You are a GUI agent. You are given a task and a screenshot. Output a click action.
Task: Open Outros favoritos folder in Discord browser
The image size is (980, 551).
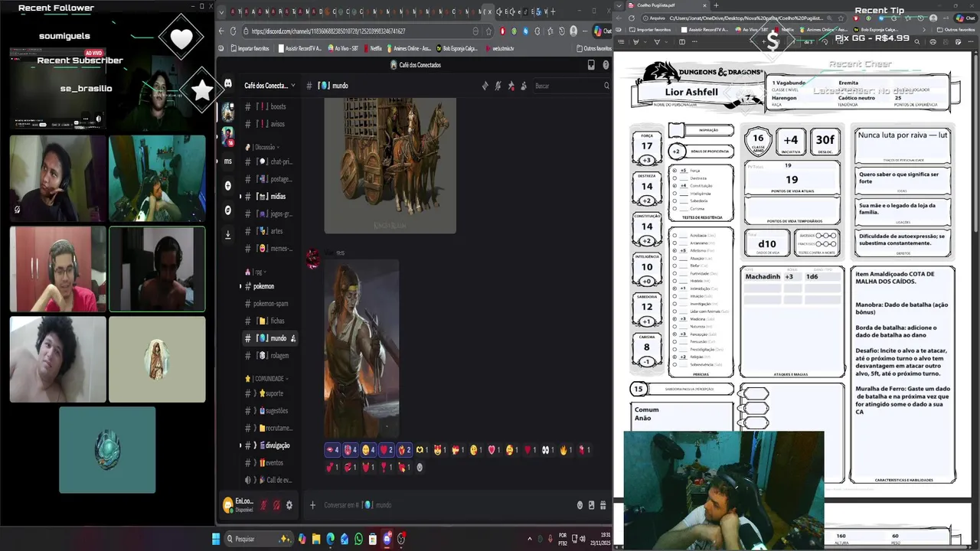pyautogui.click(x=594, y=48)
